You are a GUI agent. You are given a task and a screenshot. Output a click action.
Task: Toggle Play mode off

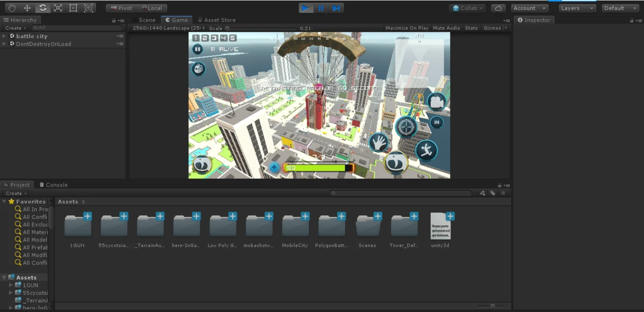pyautogui.click(x=305, y=8)
